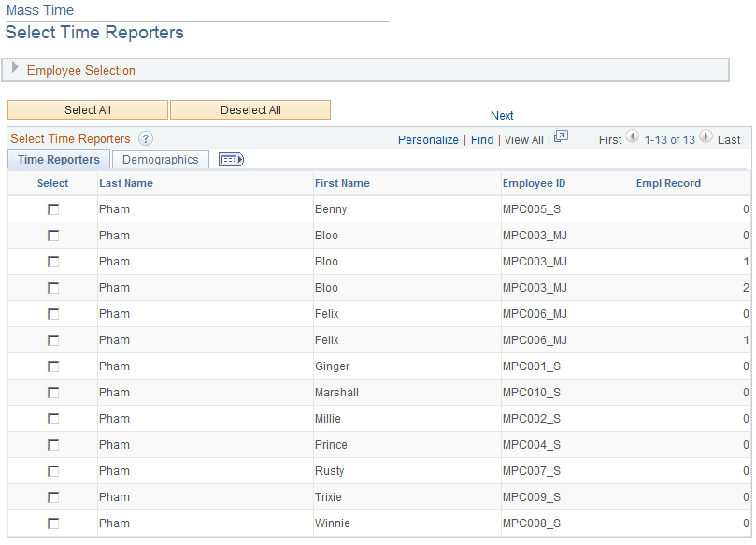Image resolution: width=756 pixels, height=545 pixels.
Task: Select checkbox for Bloo Pham record 1
Action: [53, 262]
